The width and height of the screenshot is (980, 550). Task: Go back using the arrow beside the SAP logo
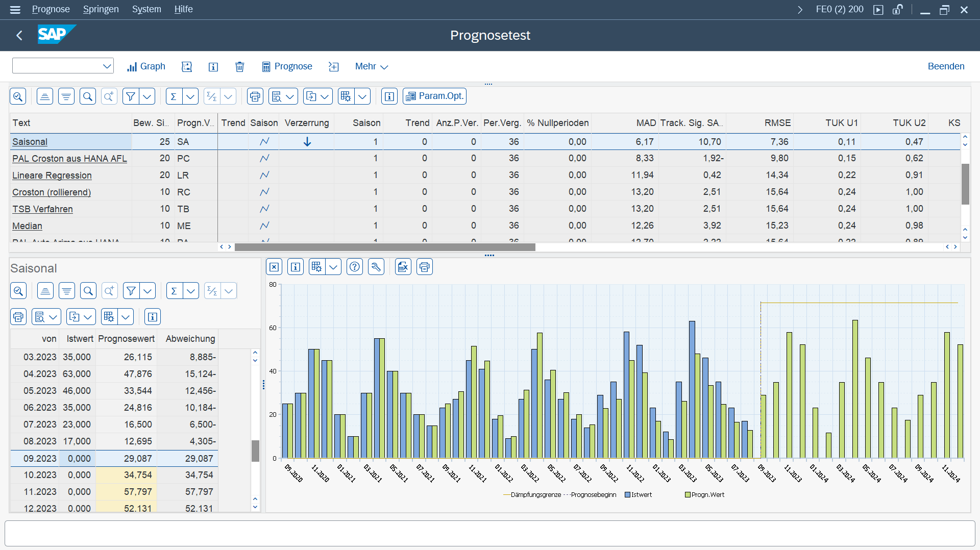[x=19, y=35]
